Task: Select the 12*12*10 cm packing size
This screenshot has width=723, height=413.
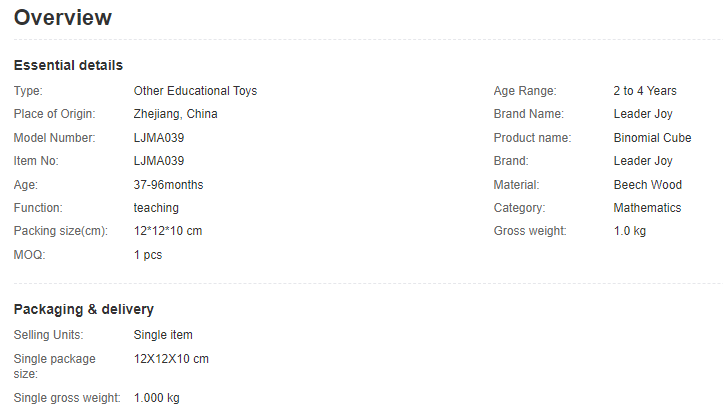Action: 168,231
